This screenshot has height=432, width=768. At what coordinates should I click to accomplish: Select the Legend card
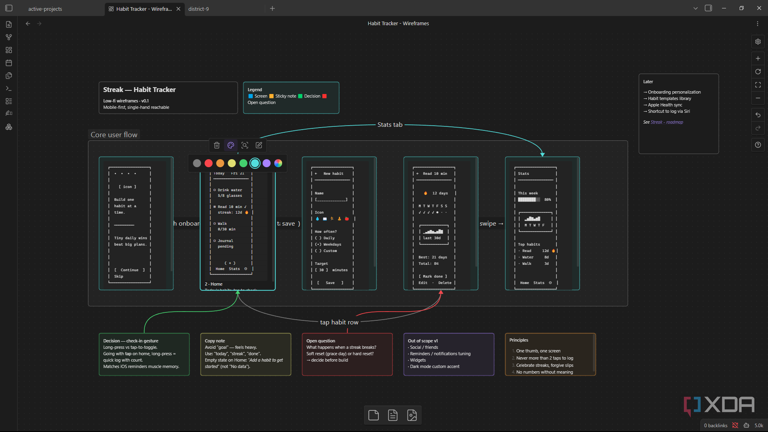(291, 97)
